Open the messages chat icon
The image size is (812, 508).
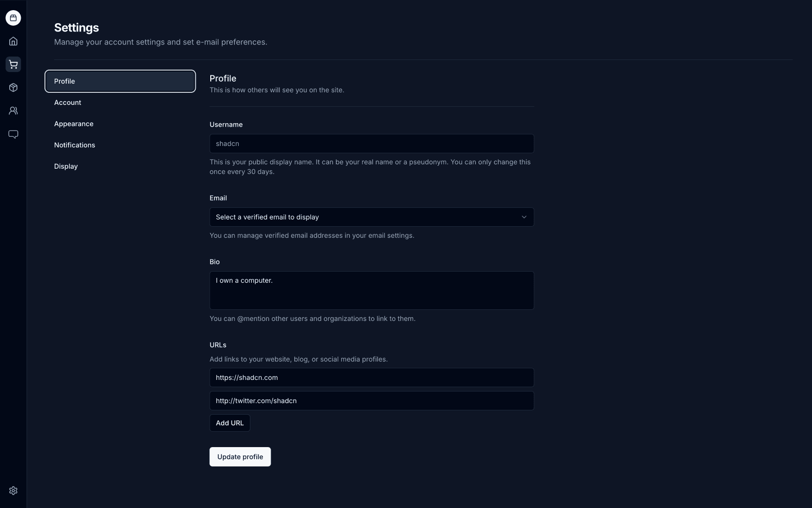click(x=13, y=134)
